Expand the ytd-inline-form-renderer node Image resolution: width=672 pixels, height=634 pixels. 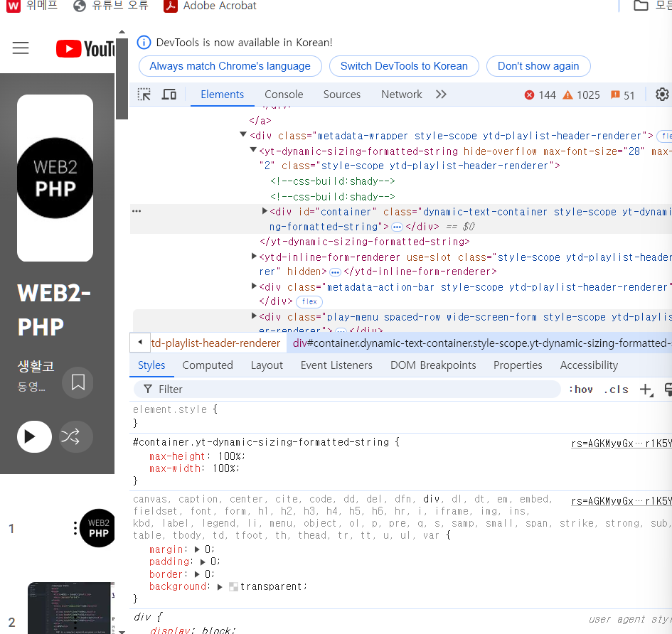[254, 256]
